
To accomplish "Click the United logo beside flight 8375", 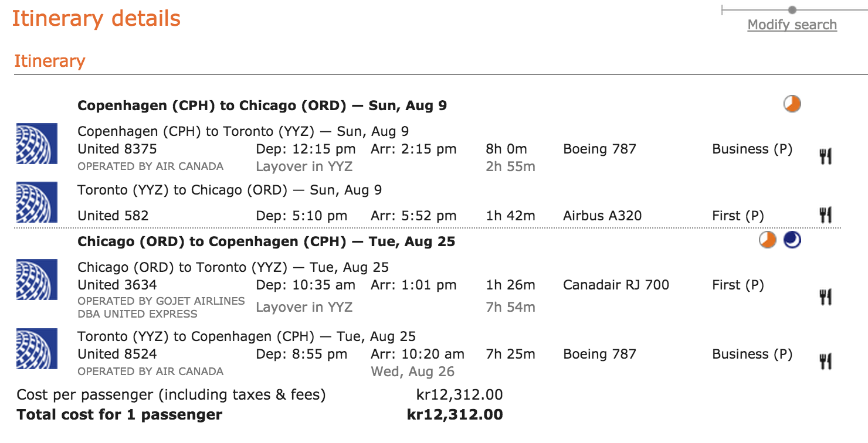I will tap(37, 143).
